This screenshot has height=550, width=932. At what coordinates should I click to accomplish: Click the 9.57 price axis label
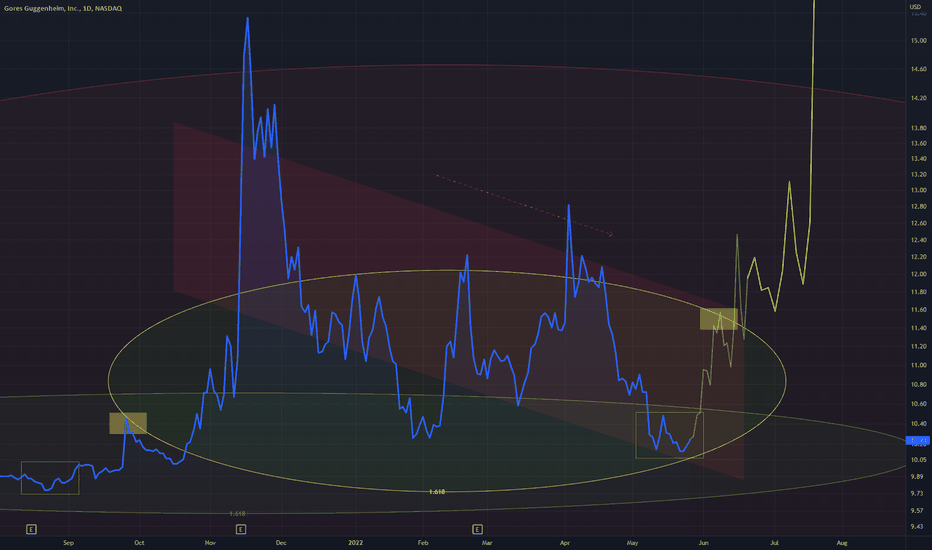coord(918,510)
